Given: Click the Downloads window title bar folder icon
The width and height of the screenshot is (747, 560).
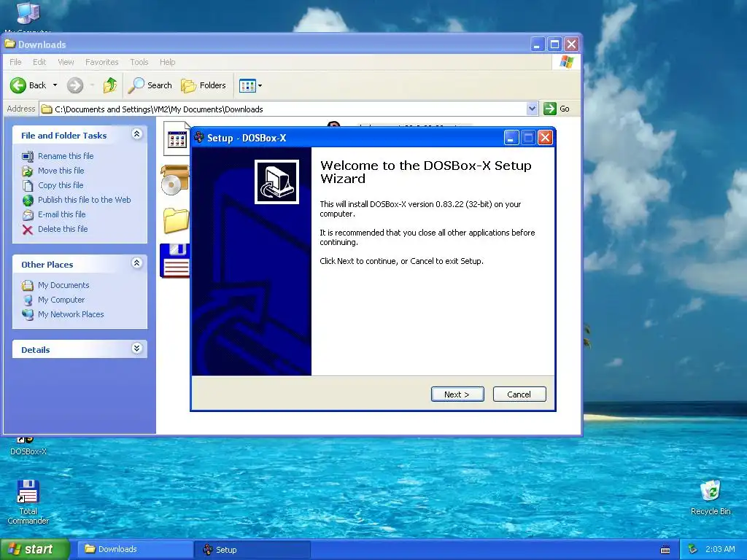Looking at the screenshot, I should click(x=10, y=44).
